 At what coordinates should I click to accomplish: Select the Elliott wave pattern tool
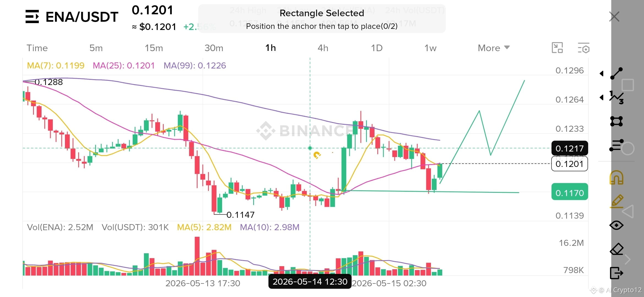(x=616, y=97)
